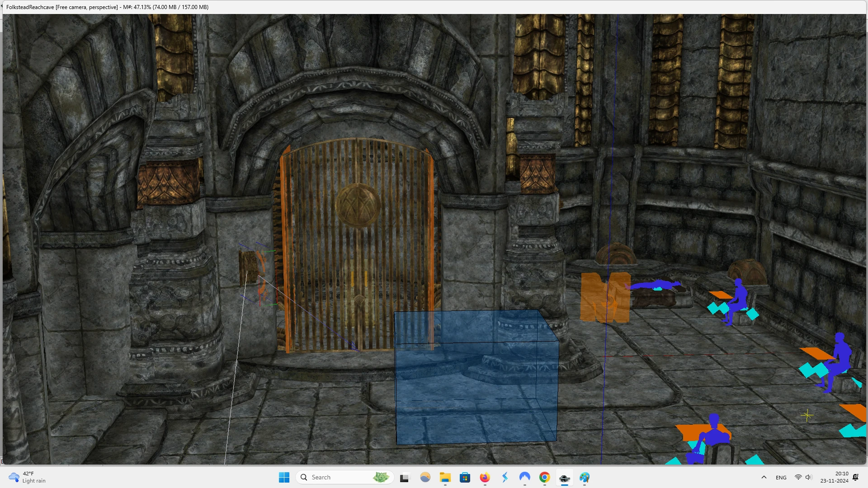The width and height of the screenshot is (868, 488).
Task: Select the seated blue NPC at the right edge
Action: [837, 361]
